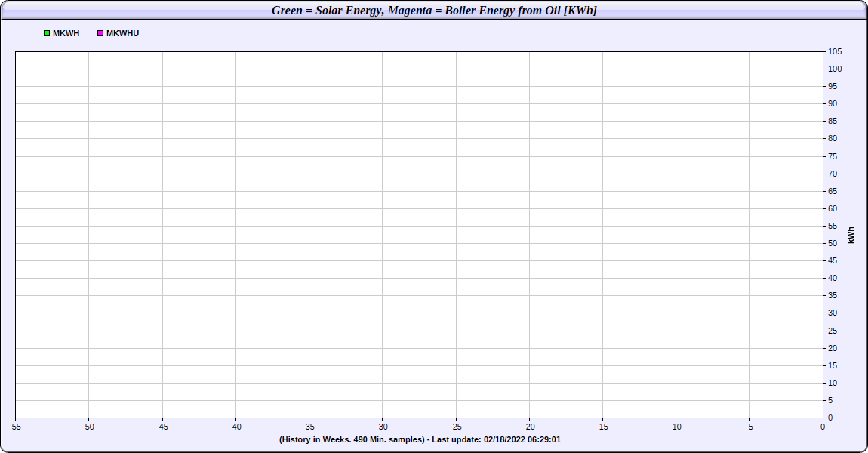Screen dimensions: 868x453
Task: Click the kWh vertical axis label
Action: tap(851, 235)
